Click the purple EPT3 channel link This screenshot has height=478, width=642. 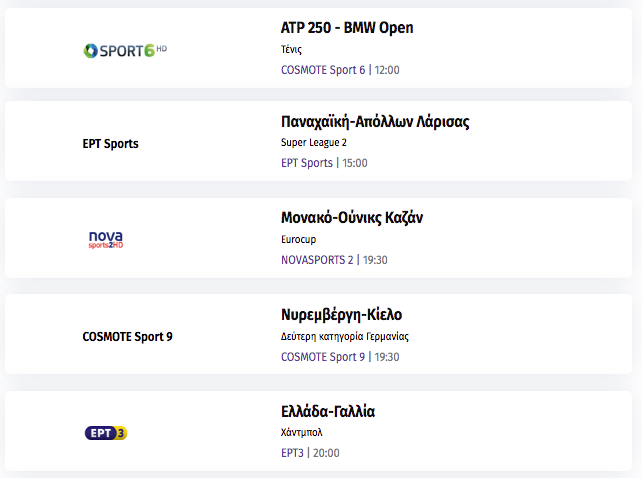click(x=292, y=453)
